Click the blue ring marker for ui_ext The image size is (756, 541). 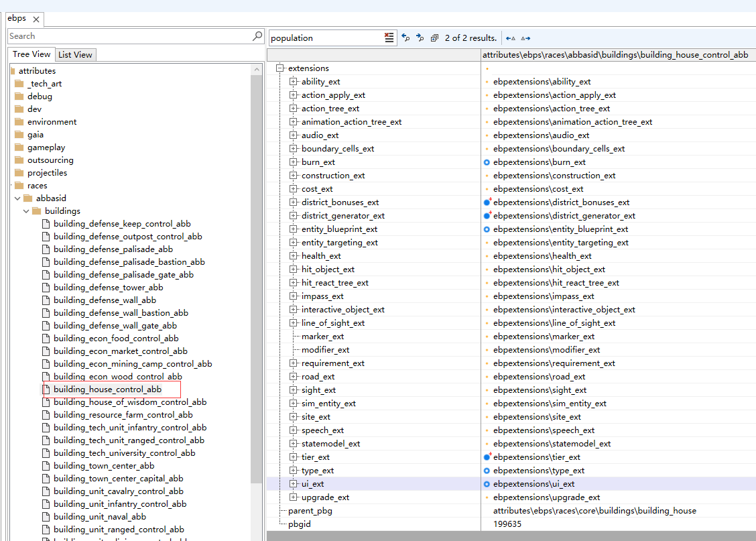487,484
